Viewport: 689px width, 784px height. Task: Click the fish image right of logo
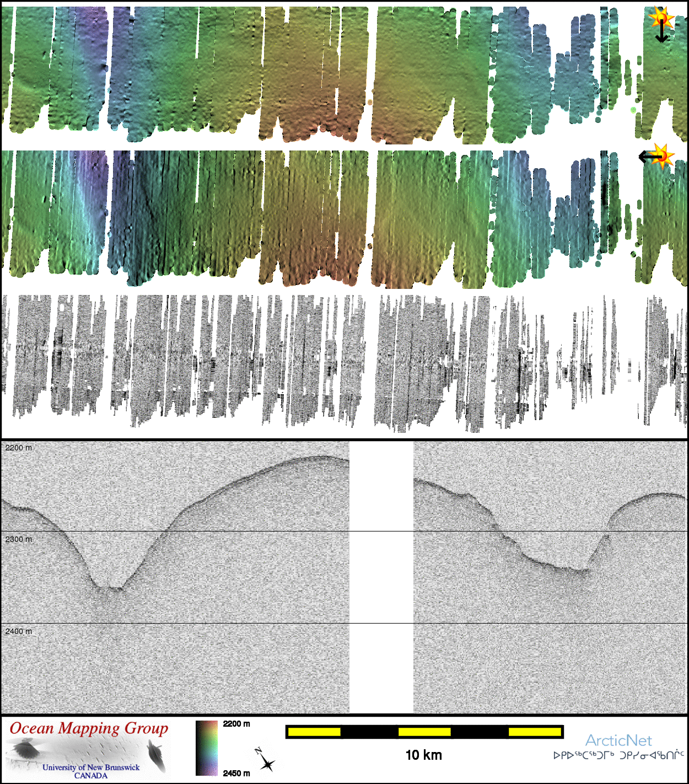[x=156, y=754]
